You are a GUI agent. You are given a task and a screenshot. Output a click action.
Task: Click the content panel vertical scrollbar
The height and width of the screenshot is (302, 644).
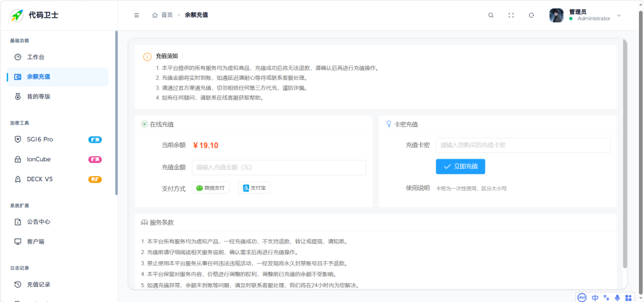click(x=625, y=154)
